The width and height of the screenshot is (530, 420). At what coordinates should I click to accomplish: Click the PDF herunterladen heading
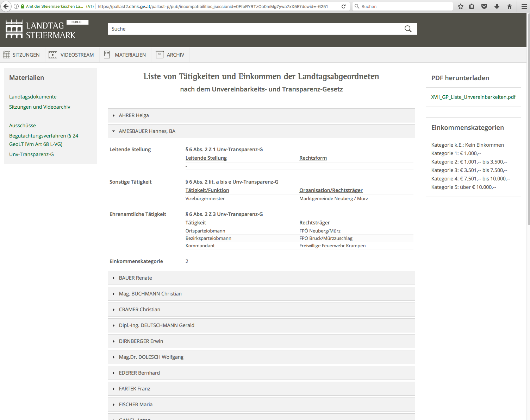point(460,78)
